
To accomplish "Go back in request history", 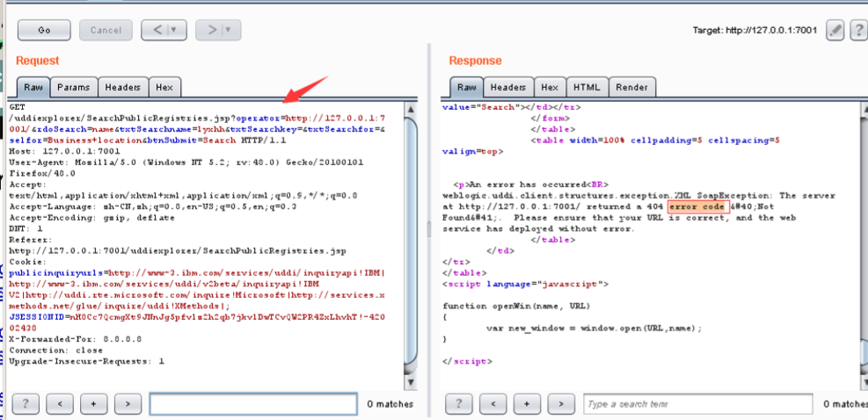I will point(164,31).
